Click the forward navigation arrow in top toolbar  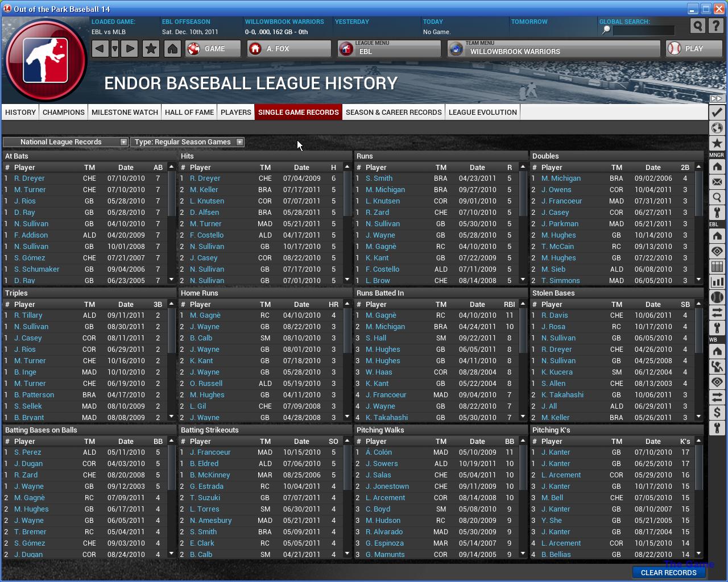[x=130, y=49]
